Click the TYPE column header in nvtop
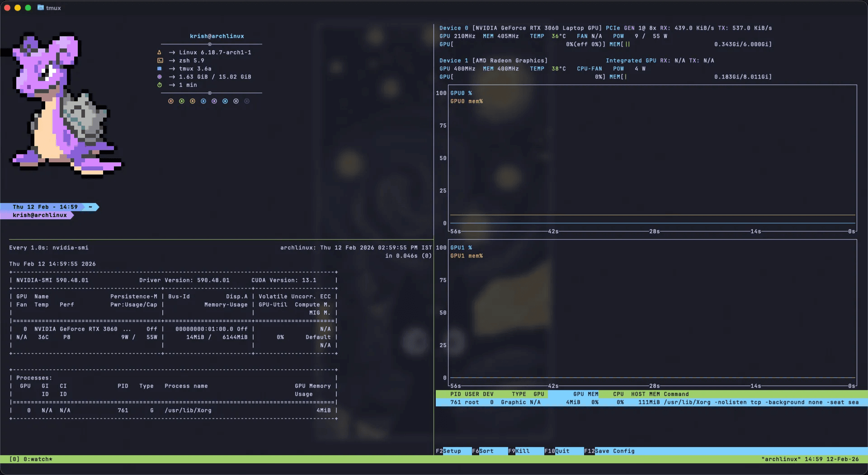The height and width of the screenshot is (475, 868). [x=519, y=394]
